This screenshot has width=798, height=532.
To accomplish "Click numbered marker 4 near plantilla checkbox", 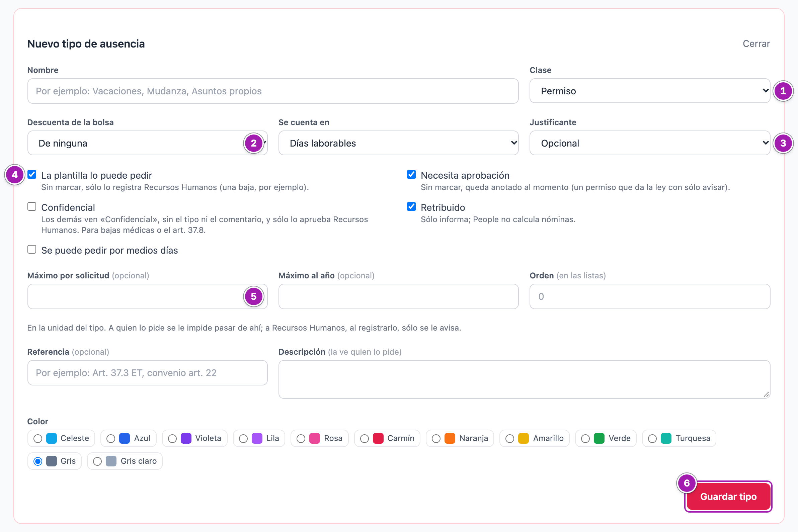I will 15,175.
